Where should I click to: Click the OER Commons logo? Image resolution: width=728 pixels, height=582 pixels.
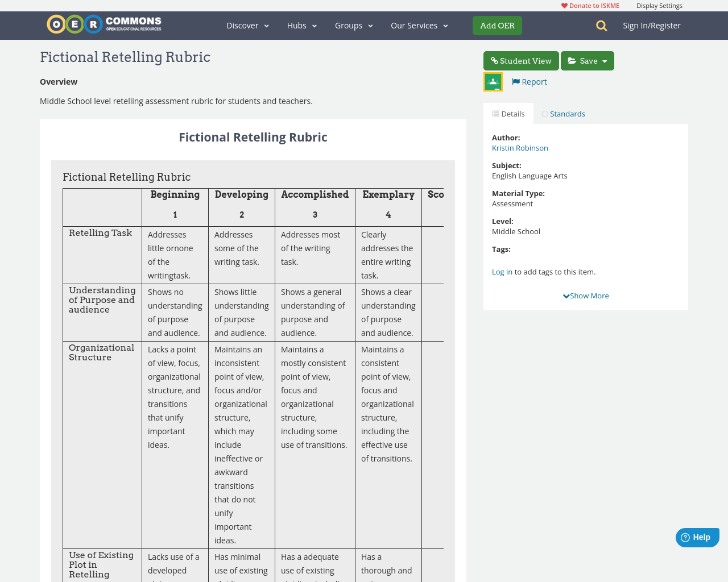(104, 24)
